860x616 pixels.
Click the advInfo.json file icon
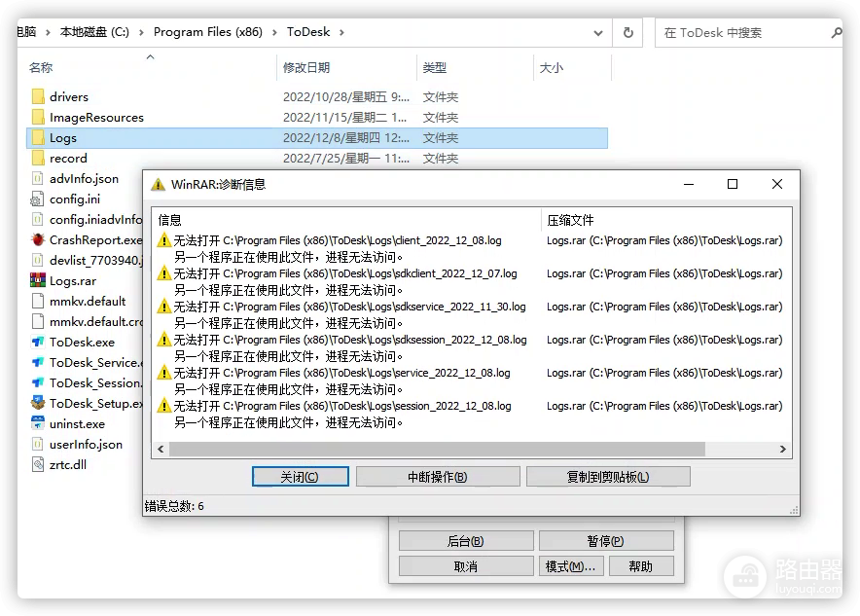tap(38, 178)
